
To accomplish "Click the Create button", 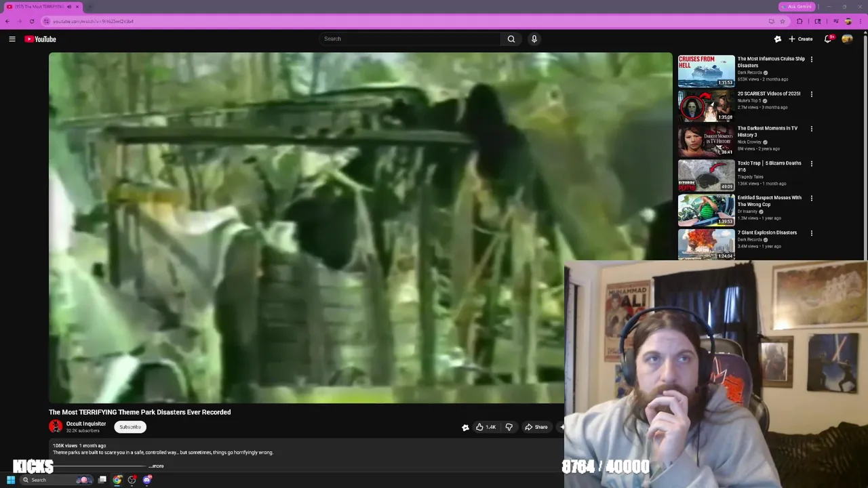I will point(801,39).
